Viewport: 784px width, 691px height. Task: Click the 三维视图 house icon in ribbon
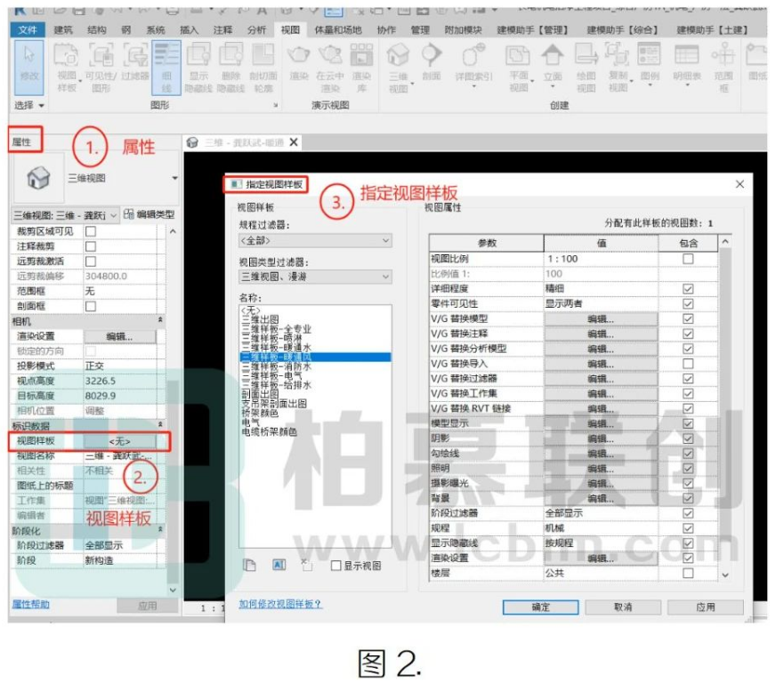tap(399, 68)
